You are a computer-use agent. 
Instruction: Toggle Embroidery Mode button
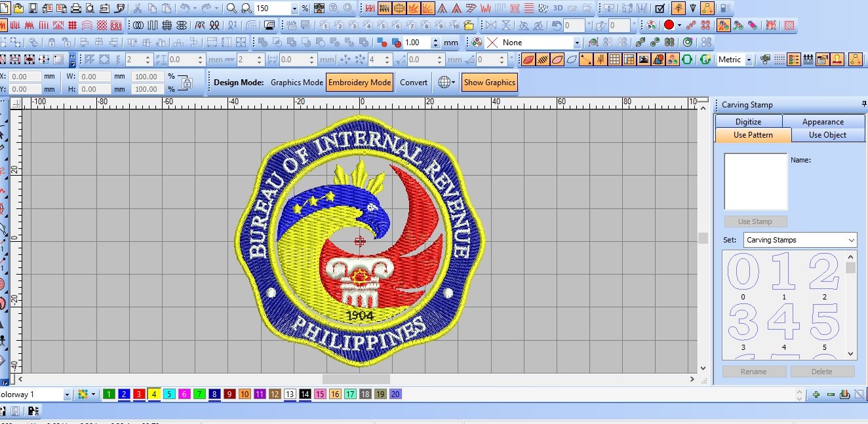coord(359,83)
